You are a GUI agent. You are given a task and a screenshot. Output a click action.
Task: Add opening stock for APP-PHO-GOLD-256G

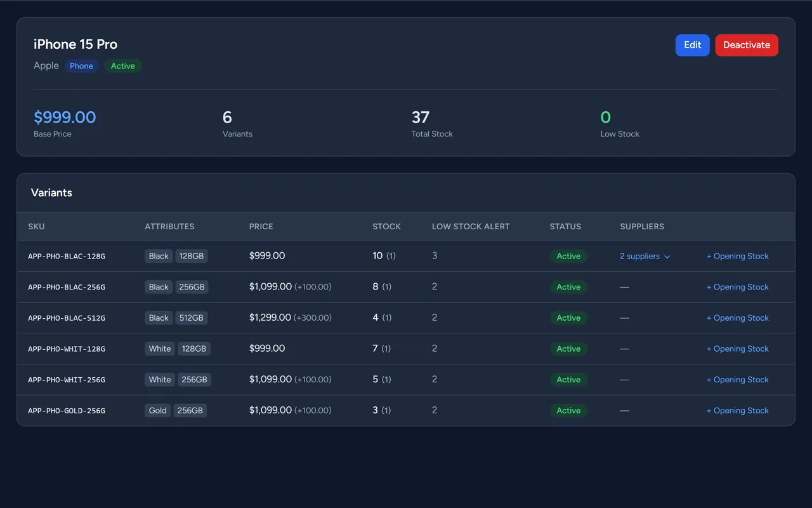(738, 411)
